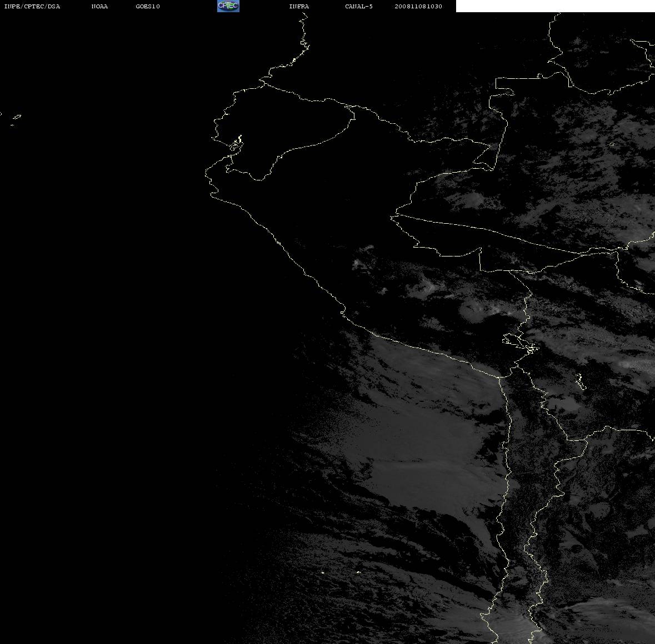This screenshot has height=644, width=655.
Task: Click the CPTEC logo in the header
Action: point(228,6)
